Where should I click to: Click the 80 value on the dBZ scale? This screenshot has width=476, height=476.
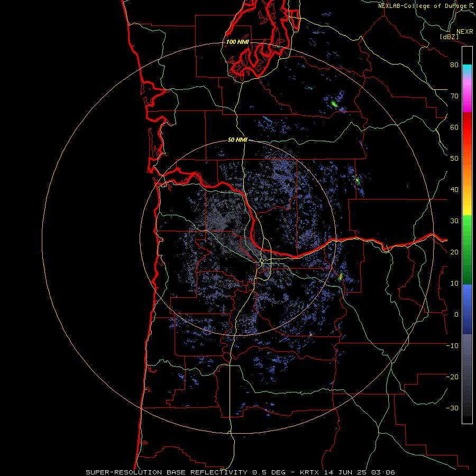[x=454, y=65]
